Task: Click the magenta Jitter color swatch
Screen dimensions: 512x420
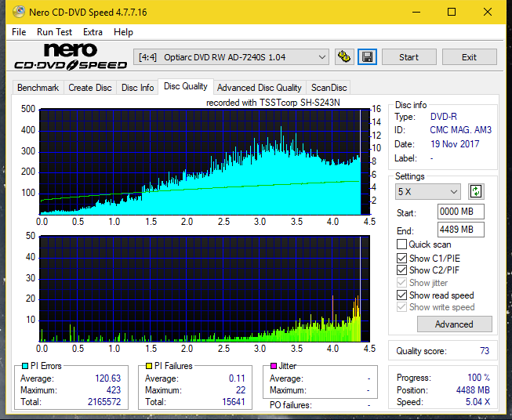Action: click(274, 366)
